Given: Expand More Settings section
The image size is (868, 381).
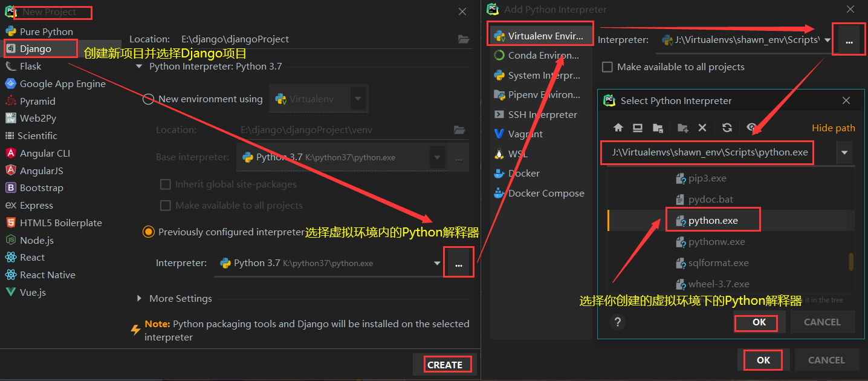Looking at the screenshot, I should pyautogui.click(x=139, y=299).
